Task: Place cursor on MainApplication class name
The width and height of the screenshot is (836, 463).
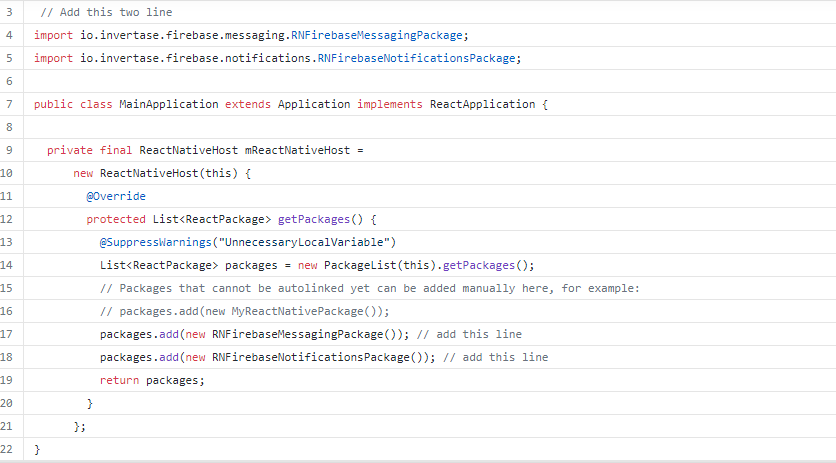Action: click(x=168, y=104)
